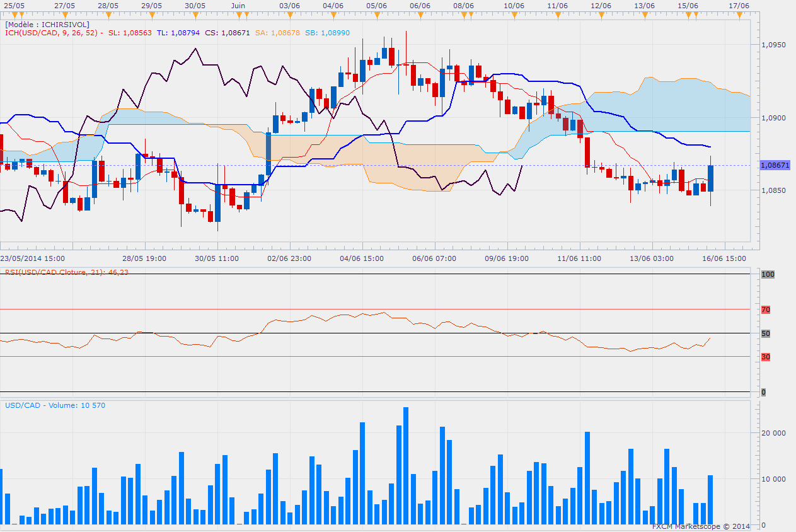
Task: Click the "RSI(USD/CAD,Cloture, 21): 46,23" label
Action: pos(67,272)
